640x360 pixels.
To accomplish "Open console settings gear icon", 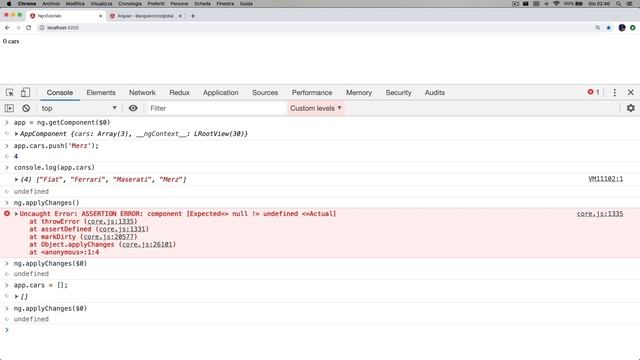I will click(631, 108).
